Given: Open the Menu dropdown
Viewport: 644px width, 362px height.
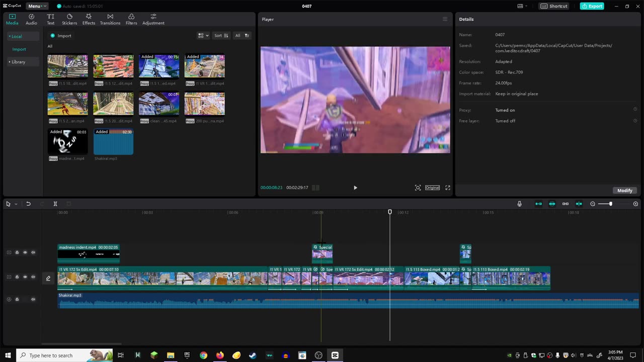Looking at the screenshot, I should point(37,6).
